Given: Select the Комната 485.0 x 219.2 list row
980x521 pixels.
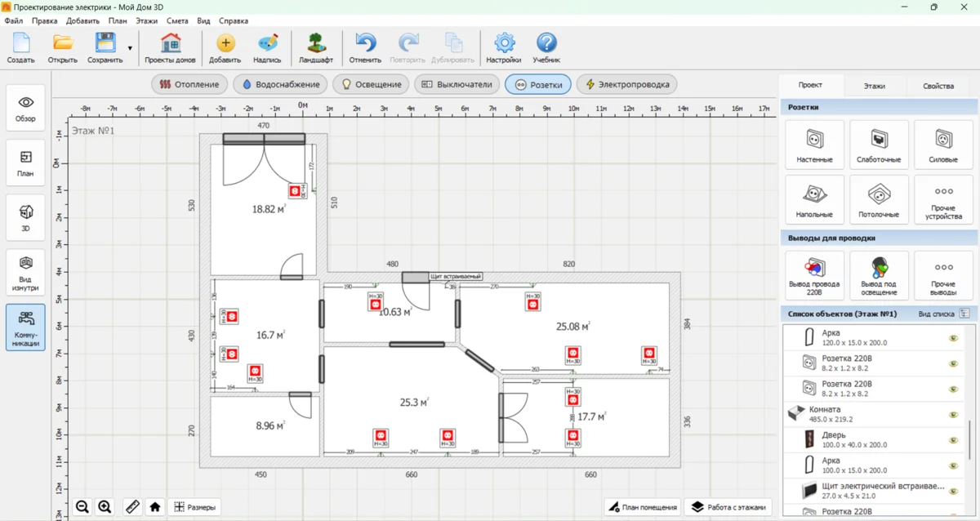Looking at the screenshot, I should (874, 414).
